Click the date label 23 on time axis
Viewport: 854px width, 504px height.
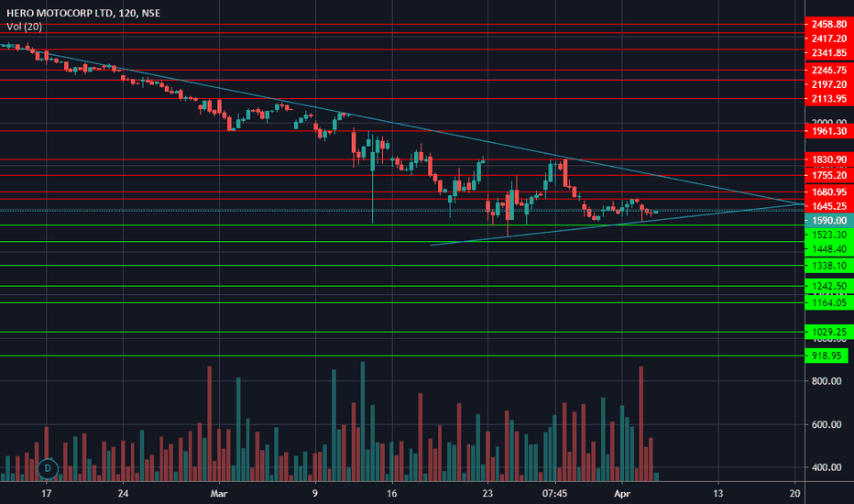point(487,494)
